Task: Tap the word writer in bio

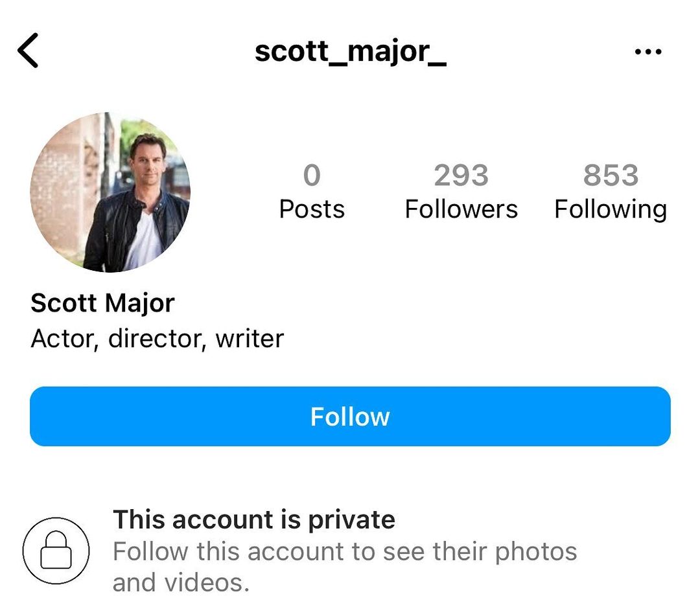Action: [250, 339]
